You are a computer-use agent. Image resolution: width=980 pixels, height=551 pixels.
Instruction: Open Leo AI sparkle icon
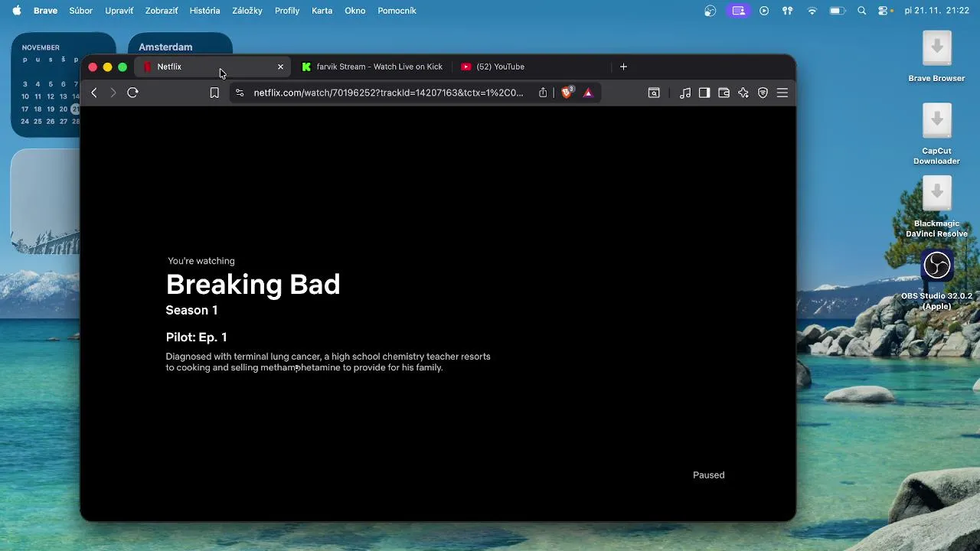click(x=743, y=93)
